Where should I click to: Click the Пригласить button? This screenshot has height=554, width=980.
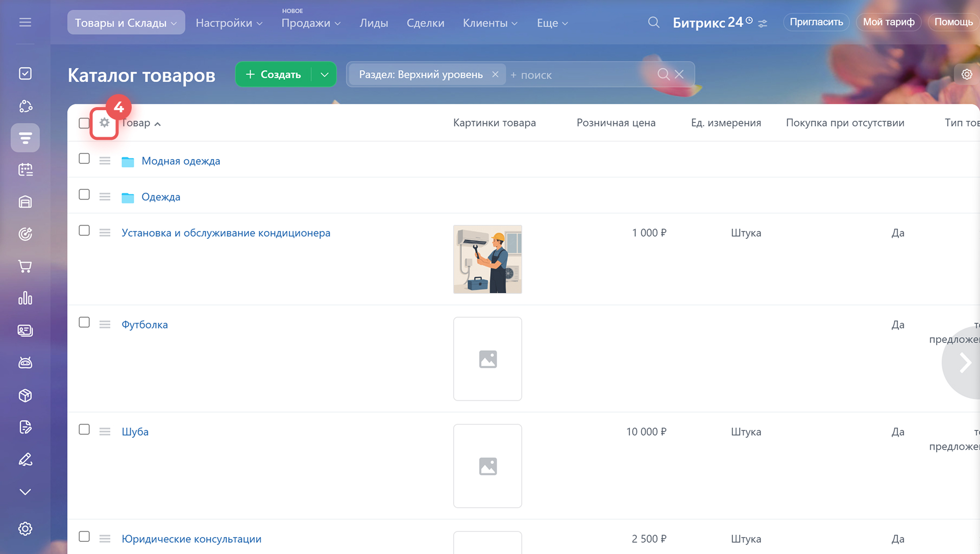[816, 22]
